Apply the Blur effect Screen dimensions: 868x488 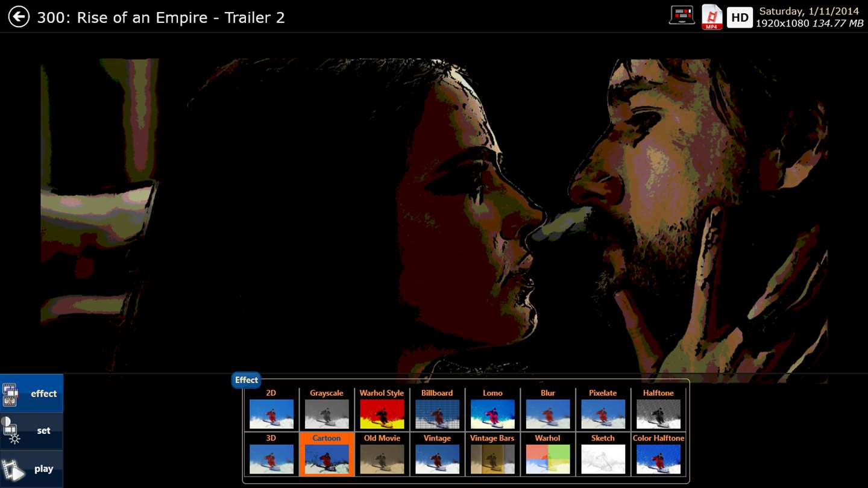pos(548,409)
